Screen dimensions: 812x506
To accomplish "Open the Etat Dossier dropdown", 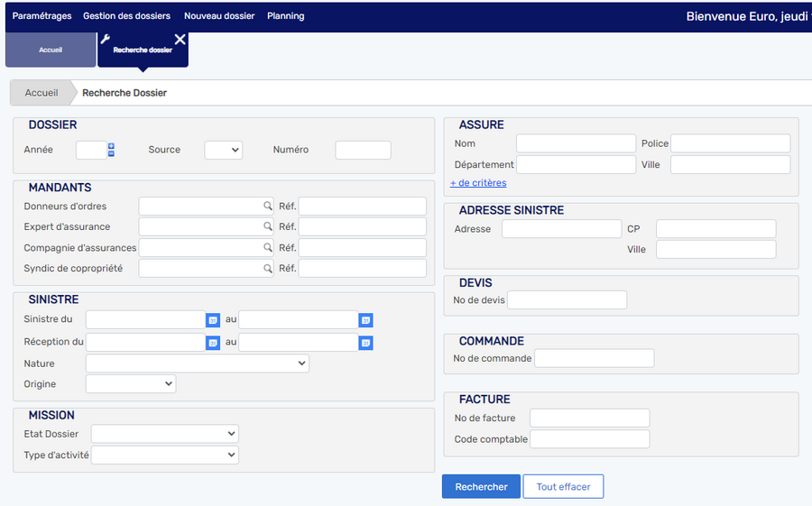I will 164,434.
